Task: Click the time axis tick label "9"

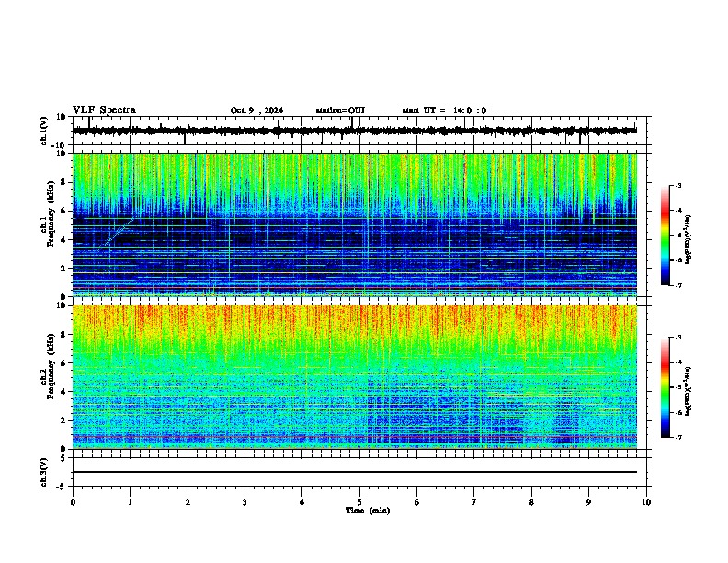Action: click(x=588, y=502)
